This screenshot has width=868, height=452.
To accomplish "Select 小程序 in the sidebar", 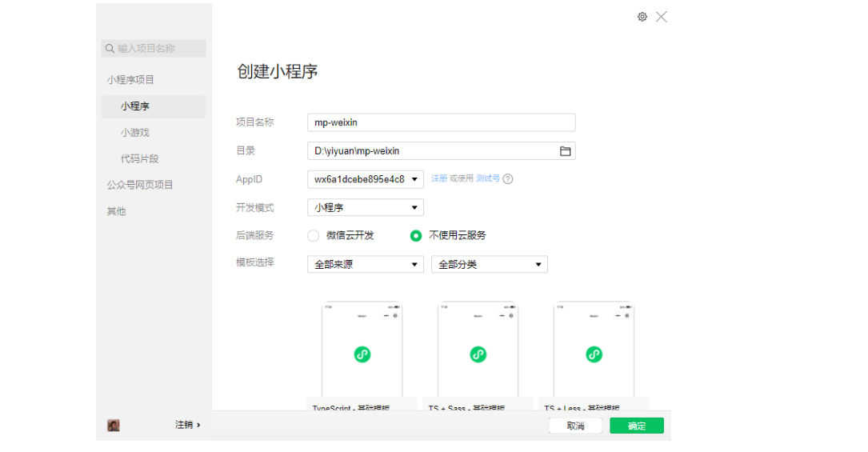I will (x=154, y=106).
